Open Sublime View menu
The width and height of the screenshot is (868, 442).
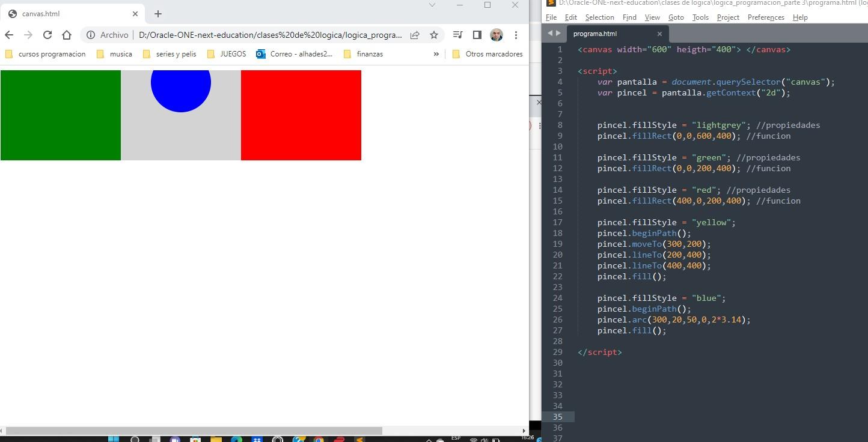652,17
